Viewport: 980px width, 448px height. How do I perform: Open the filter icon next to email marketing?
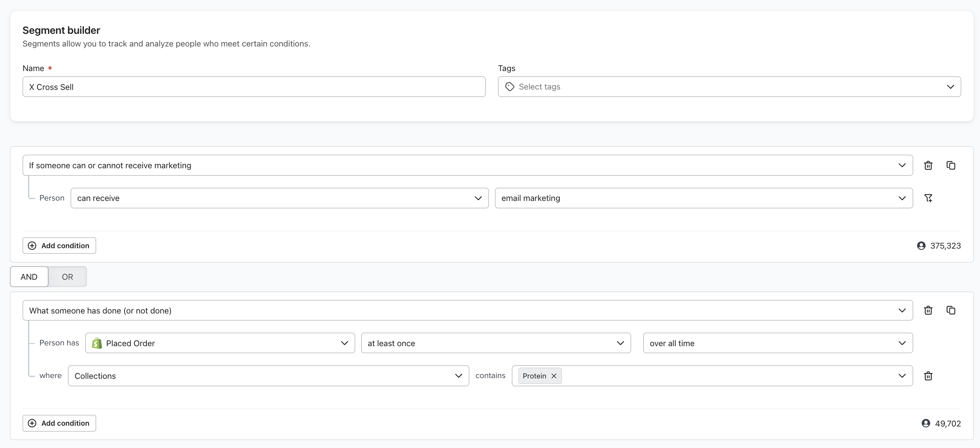click(929, 198)
